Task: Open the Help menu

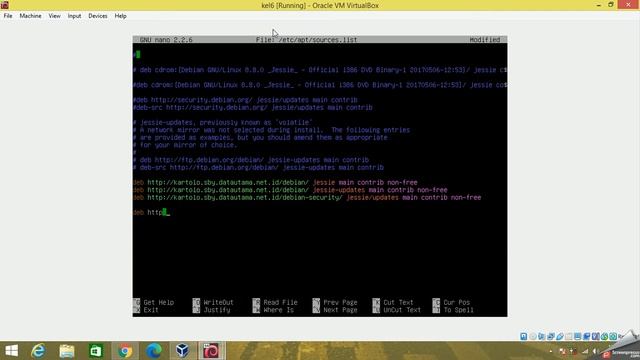Action: 120,16
